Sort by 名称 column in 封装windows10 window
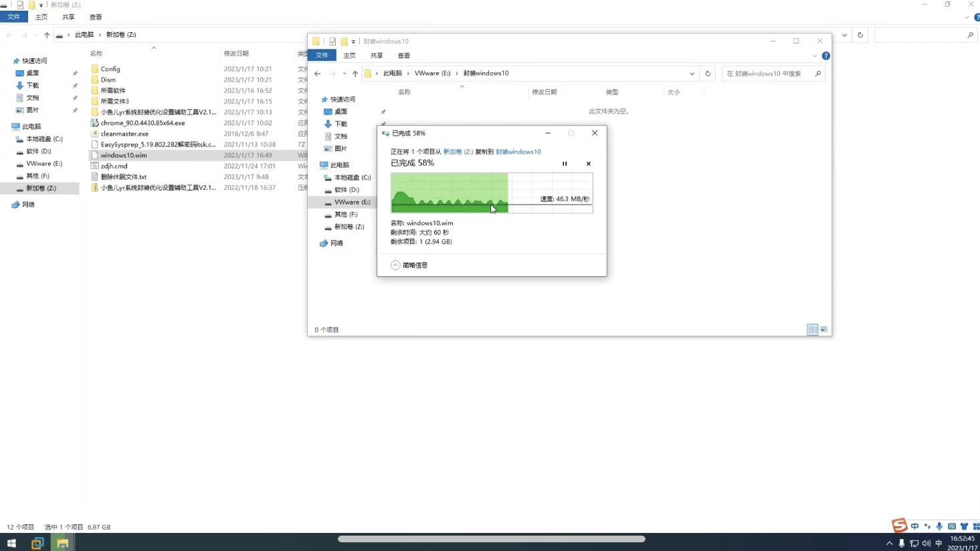The image size is (980, 551). click(x=405, y=92)
